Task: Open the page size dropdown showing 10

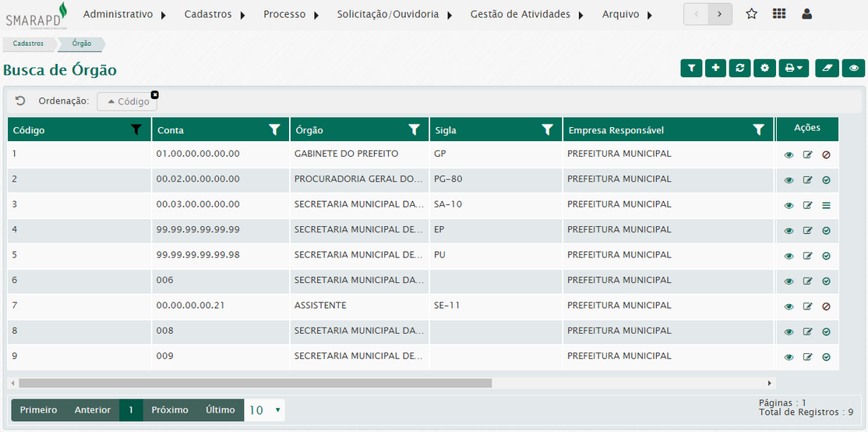Action: 265,410
